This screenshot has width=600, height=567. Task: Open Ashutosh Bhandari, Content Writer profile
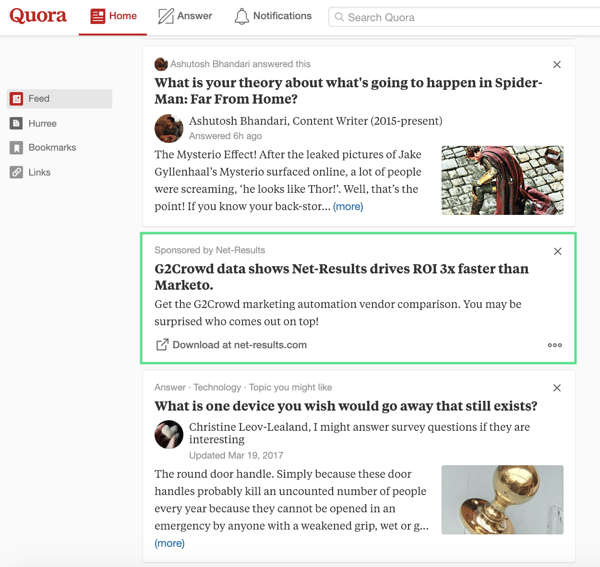point(316,121)
